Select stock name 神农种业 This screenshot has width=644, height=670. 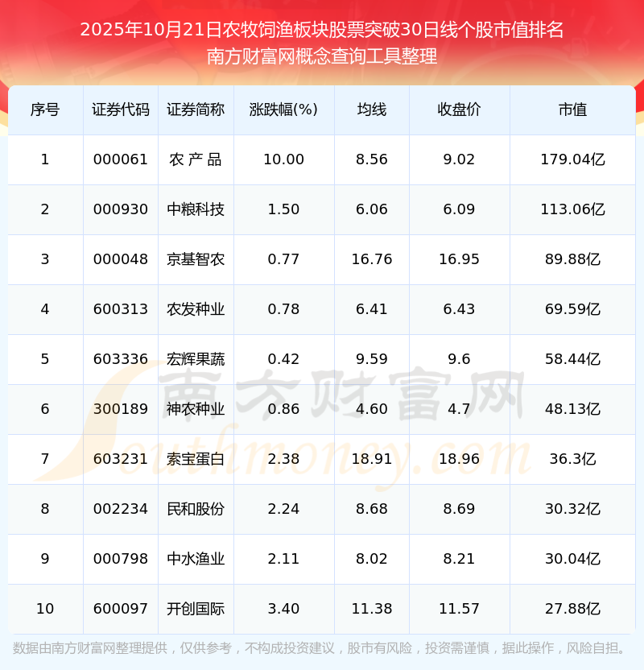[x=196, y=409]
